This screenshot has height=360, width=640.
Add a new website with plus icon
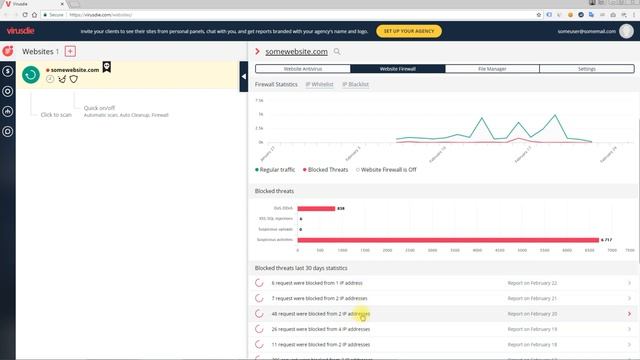(x=70, y=51)
